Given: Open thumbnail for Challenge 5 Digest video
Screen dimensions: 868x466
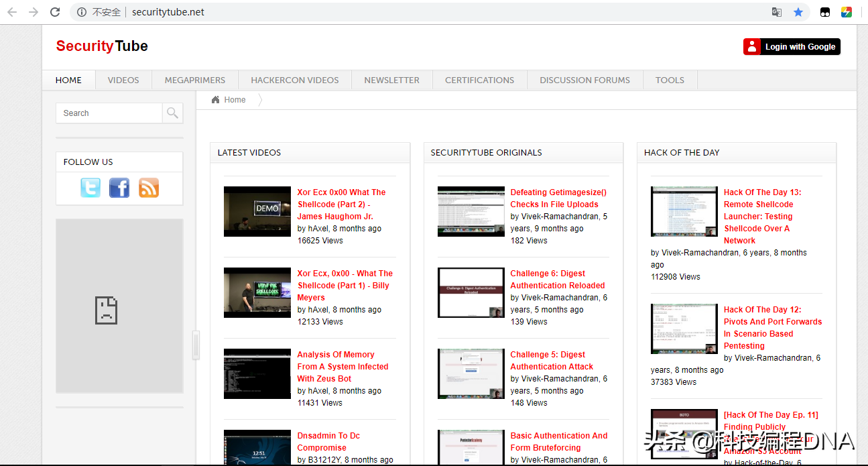Looking at the screenshot, I should click(x=471, y=373).
